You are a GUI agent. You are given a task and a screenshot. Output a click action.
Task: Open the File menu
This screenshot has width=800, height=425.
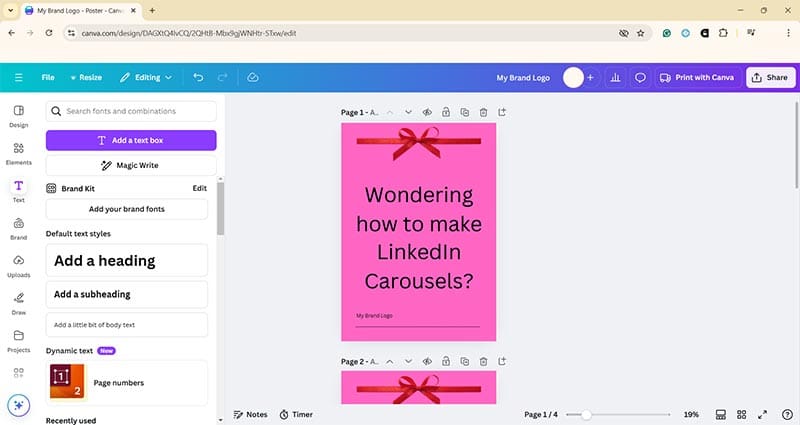[48, 78]
